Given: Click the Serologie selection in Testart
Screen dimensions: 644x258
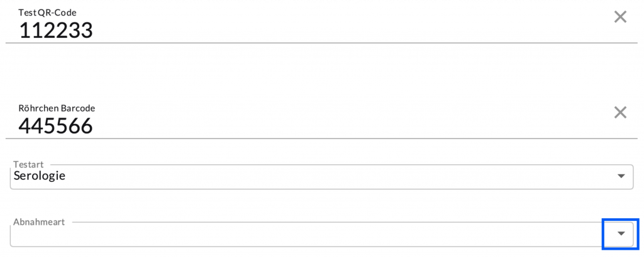Looking at the screenshot, I should pyautogui.click(x=40, y=176).
